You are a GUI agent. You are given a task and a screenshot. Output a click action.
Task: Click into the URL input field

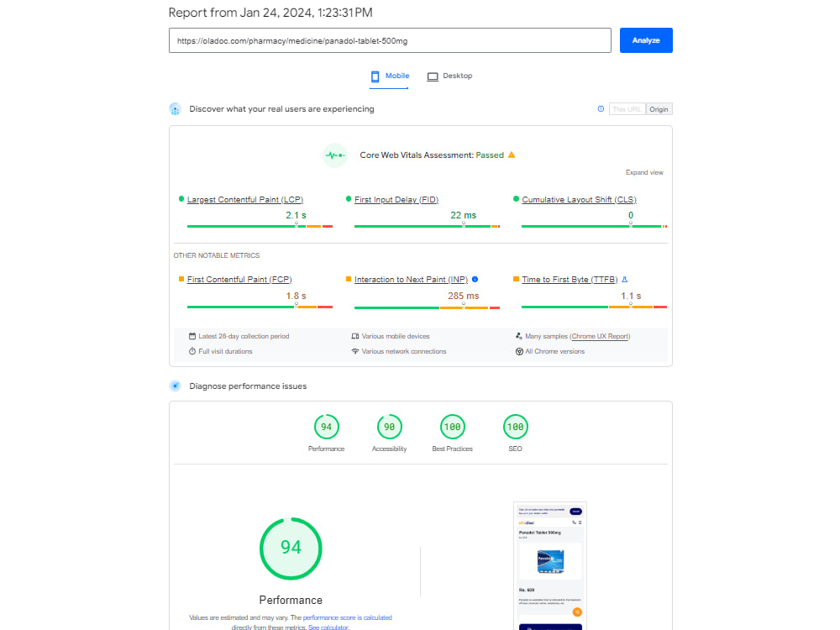(390, 40)
